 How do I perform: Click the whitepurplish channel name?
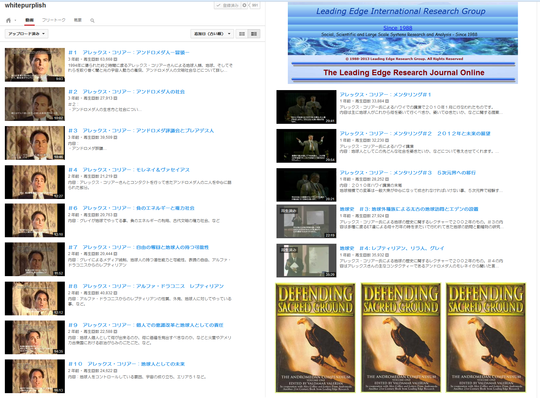(x=25, y=5)
